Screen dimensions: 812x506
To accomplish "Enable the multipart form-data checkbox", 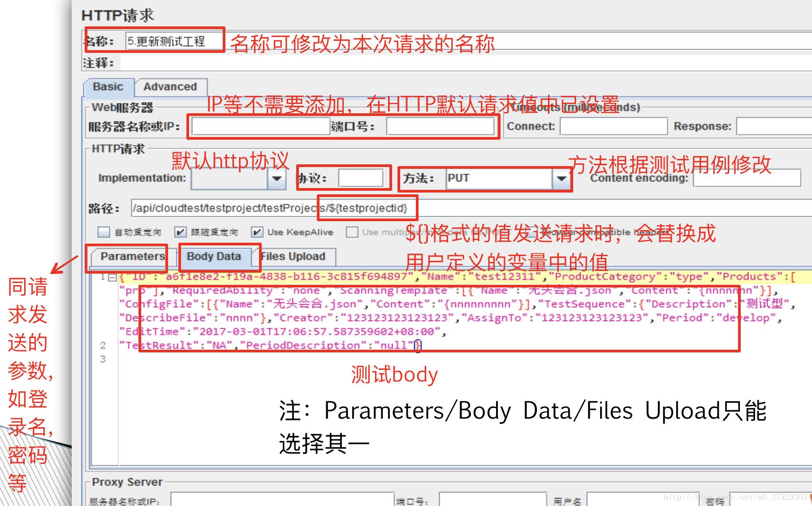I will (x=352, y=232).
